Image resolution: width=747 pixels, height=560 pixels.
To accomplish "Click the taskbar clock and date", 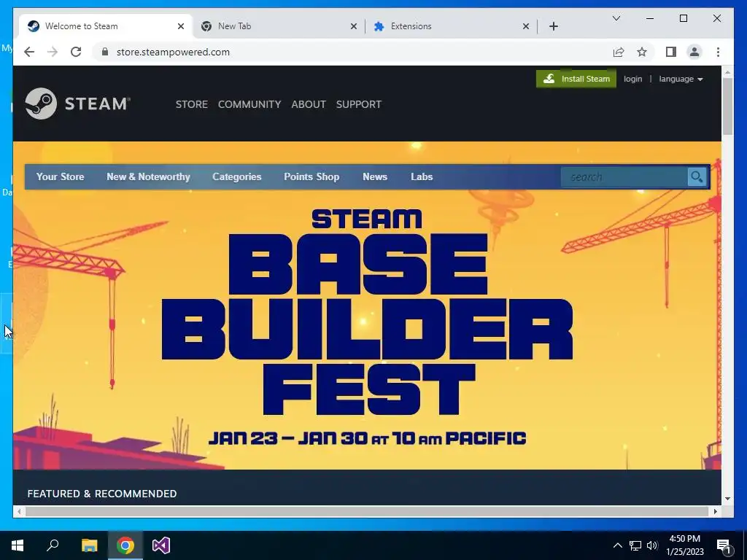I will point(684,545).
